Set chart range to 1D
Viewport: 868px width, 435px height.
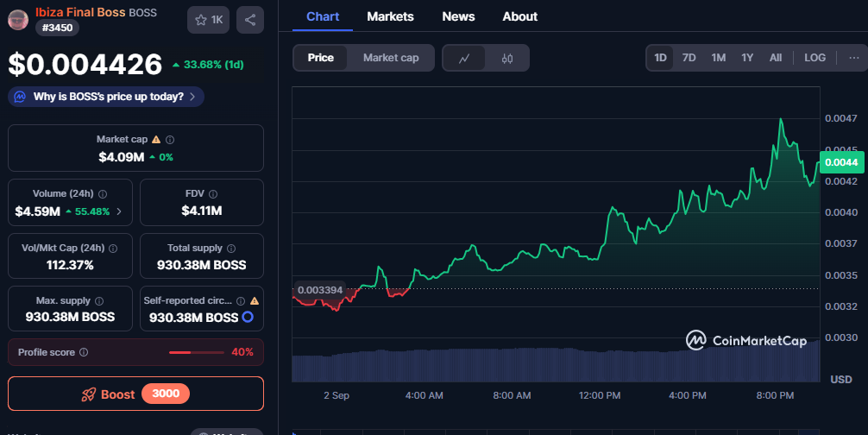click(660, 58)
